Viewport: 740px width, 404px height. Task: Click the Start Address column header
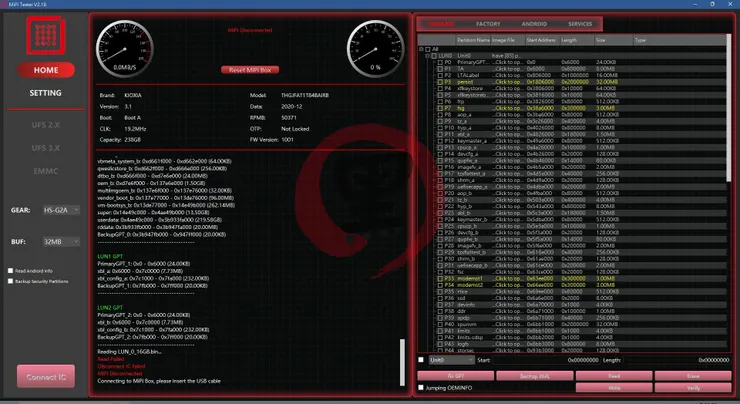542,40
